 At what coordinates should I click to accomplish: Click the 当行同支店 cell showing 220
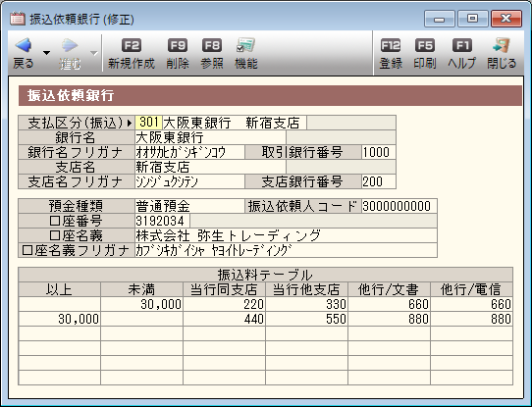pyautogui.click(x=224, y=304)
